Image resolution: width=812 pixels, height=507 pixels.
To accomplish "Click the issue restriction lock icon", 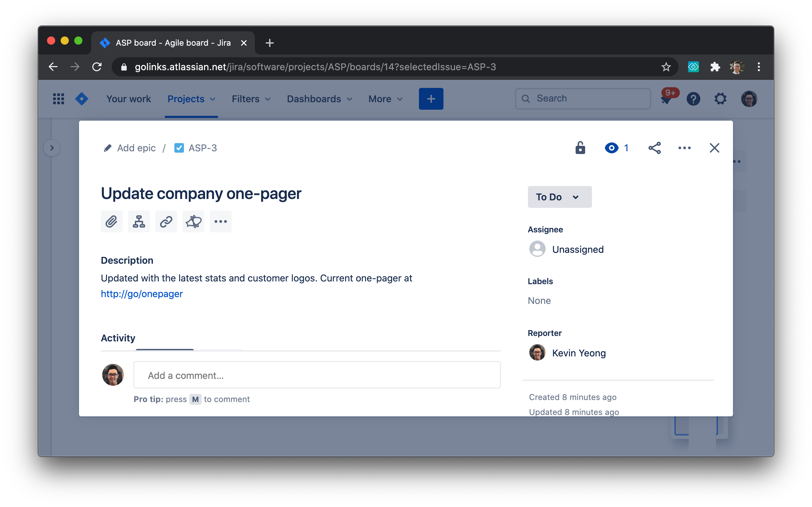I will 580,148.
